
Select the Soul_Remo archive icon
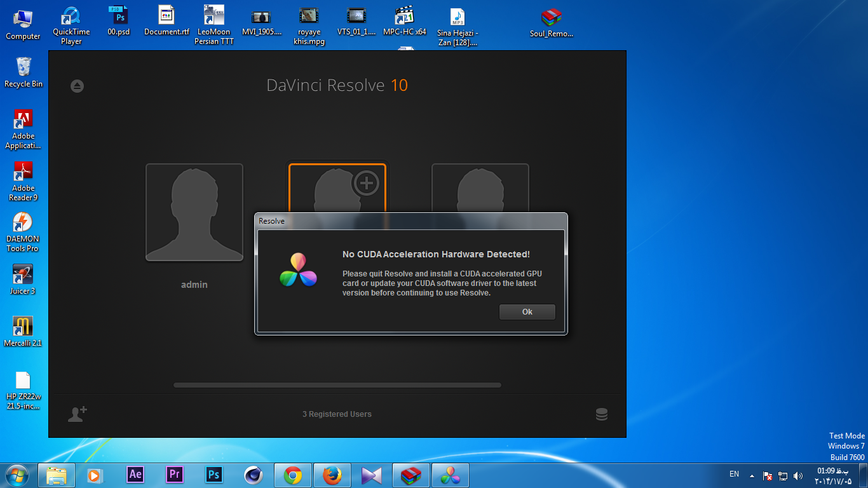click(x=552, y=23)
